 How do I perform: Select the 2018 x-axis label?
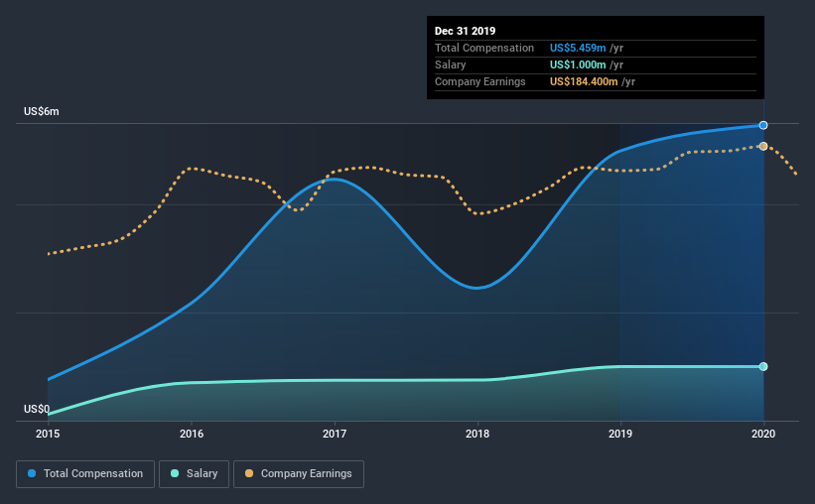click(477, 434)
